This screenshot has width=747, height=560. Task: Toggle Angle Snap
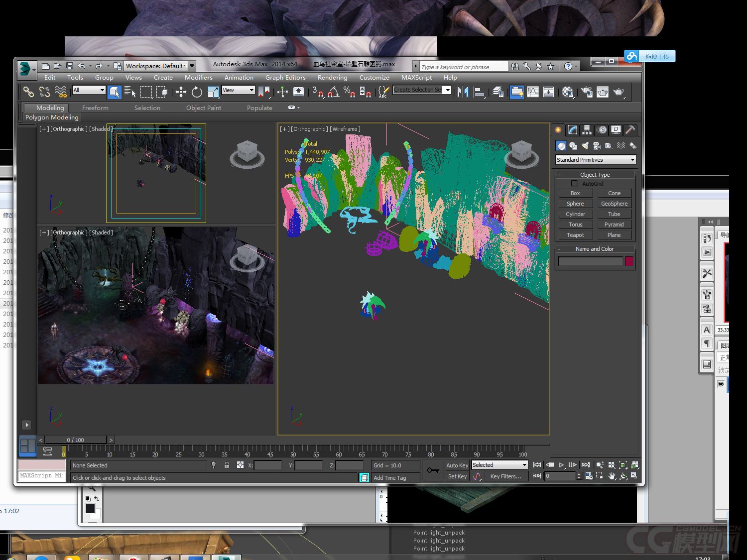point(334,92)
